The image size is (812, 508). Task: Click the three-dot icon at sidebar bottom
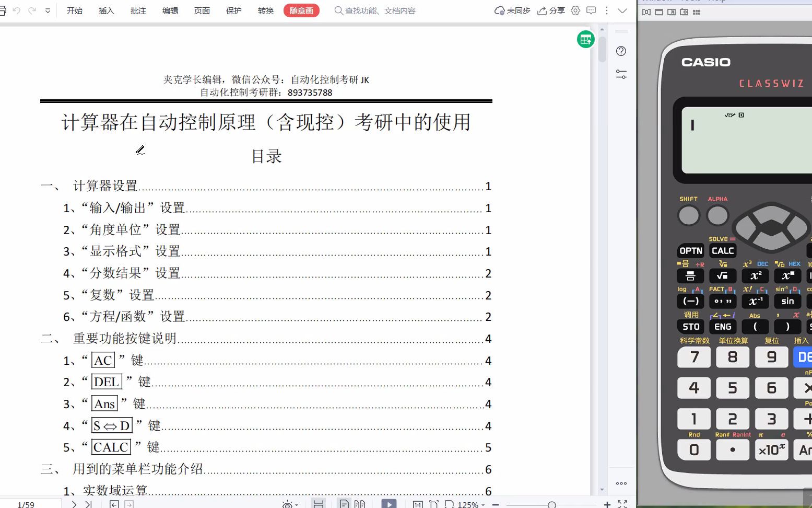[621, 483]
